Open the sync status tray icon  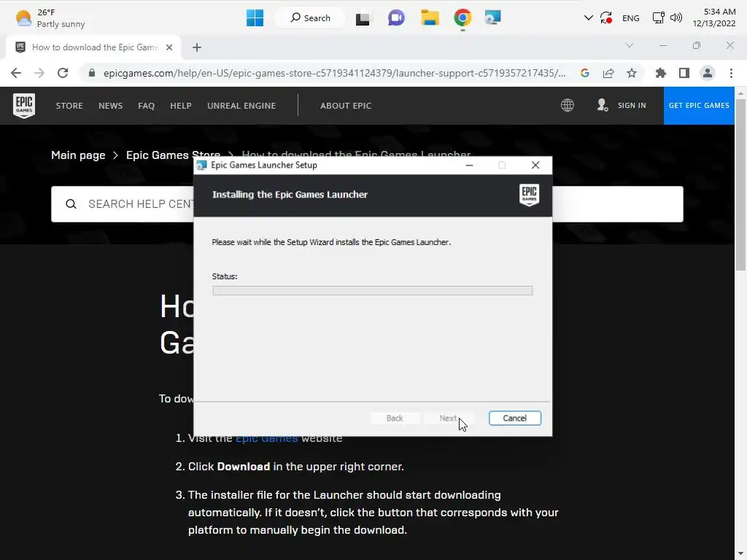point(606,18)
